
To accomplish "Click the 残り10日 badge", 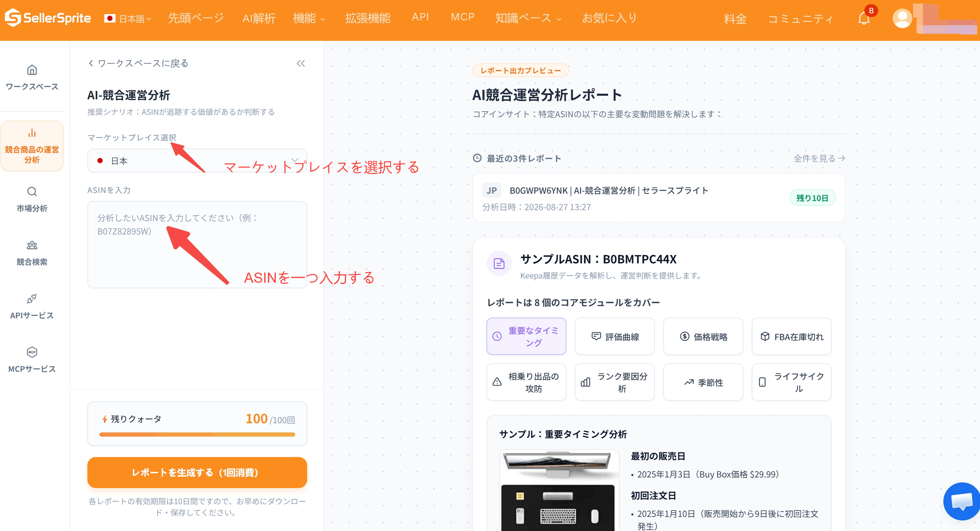I will (x=812, y=198).
